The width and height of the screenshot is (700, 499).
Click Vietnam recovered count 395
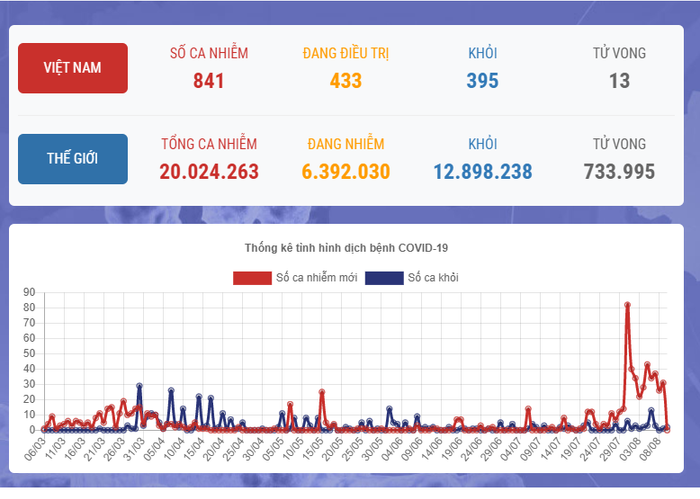(x=482, y=81)
